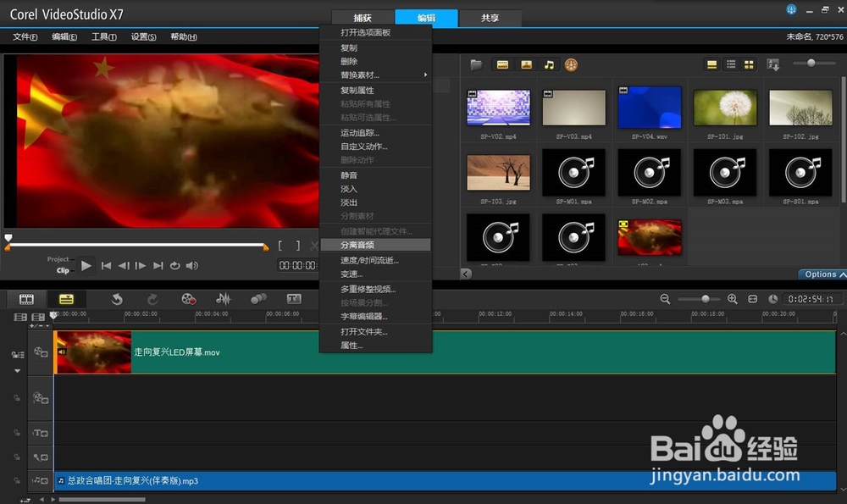Select the SP-I01.jpg dandelion thumbnail

point(725,108)
